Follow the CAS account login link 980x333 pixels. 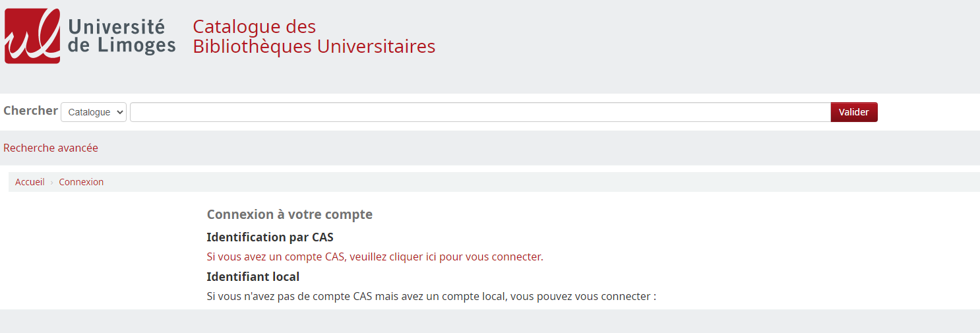pos(374,257)
